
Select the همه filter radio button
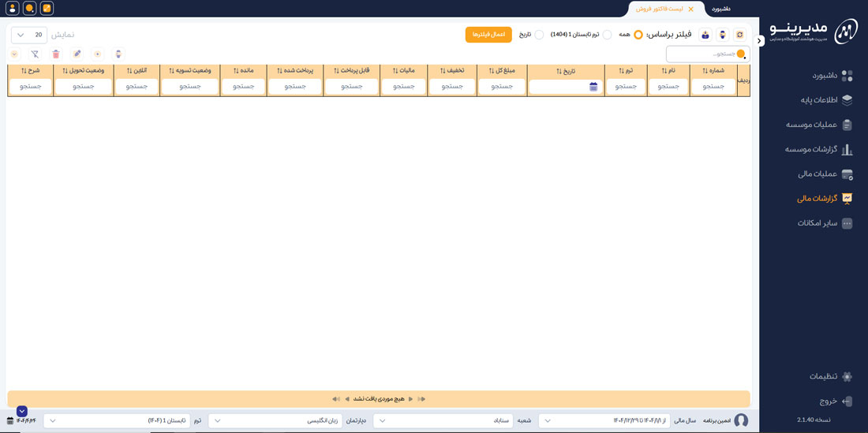(638, 35)
